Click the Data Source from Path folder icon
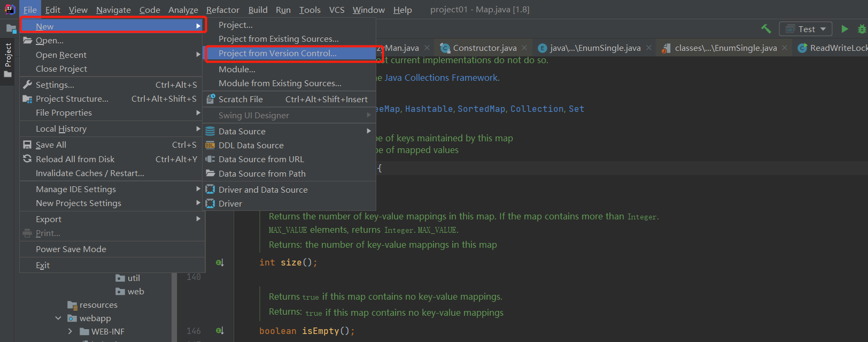The image size is (868, 342). (211, 173)
